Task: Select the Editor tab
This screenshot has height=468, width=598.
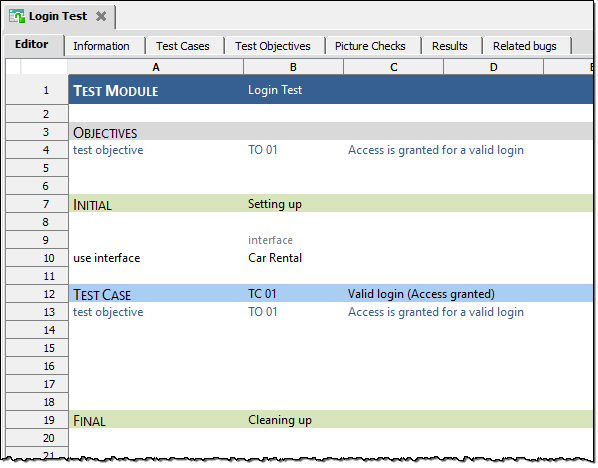Action: pos(32,45)
